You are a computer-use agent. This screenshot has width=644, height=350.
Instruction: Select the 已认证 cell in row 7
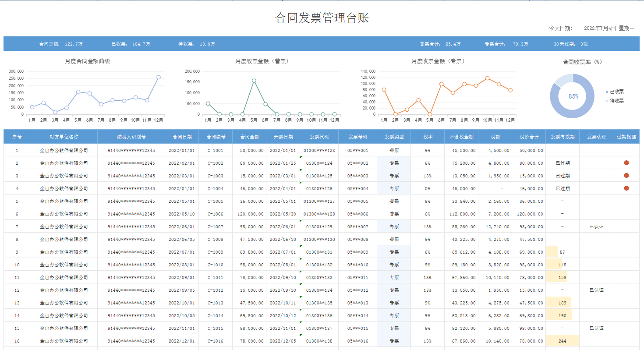596,226
